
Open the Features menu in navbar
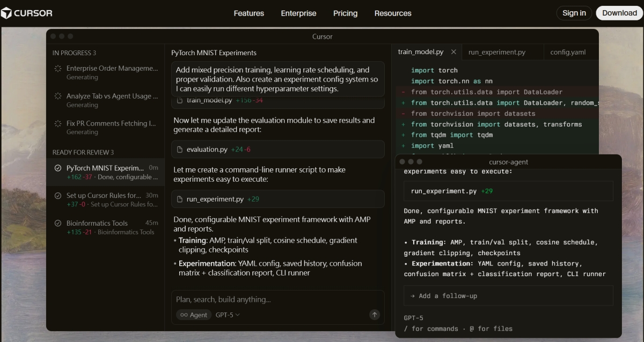pyautogui.click(x=248, y=13)
